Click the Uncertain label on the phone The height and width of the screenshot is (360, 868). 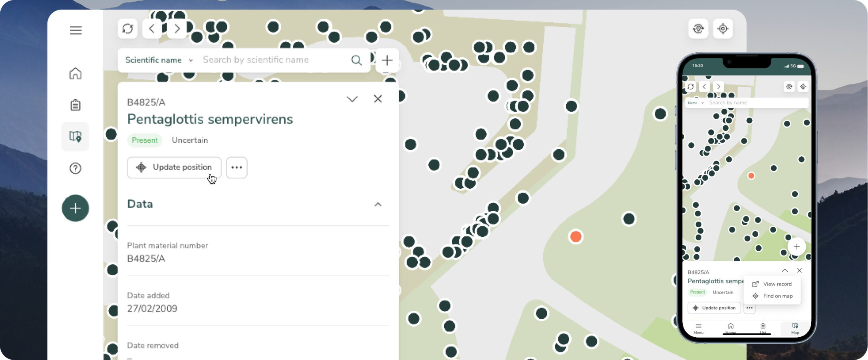click(723, 292)
